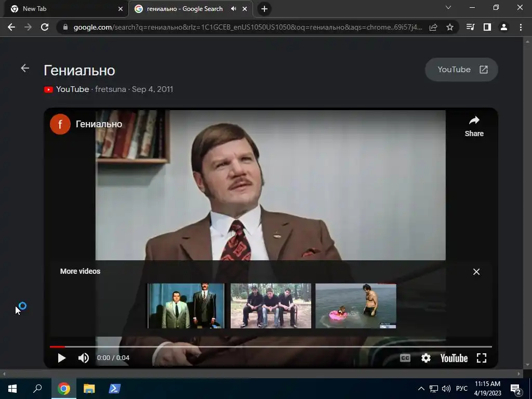This screenshot has width=532, height=399.
Task: Toggle closed captions
Action: pyautogui.click(x=405, y=358)
